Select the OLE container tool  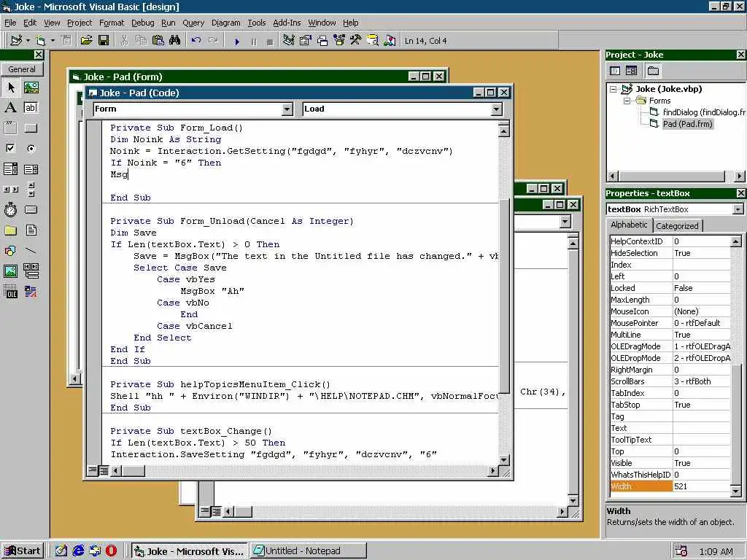10,292
